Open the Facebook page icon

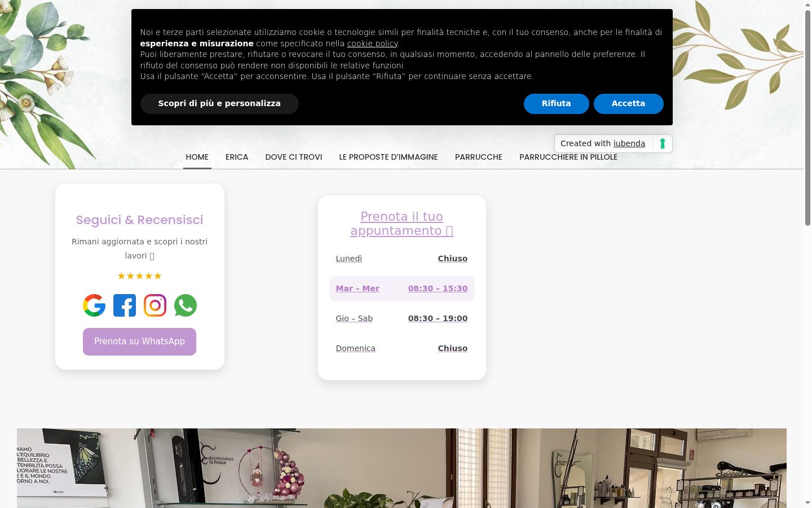(x=125, y=305)
